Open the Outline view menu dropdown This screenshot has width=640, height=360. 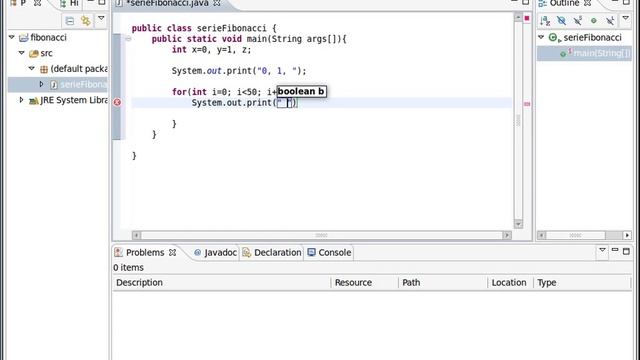625,18
